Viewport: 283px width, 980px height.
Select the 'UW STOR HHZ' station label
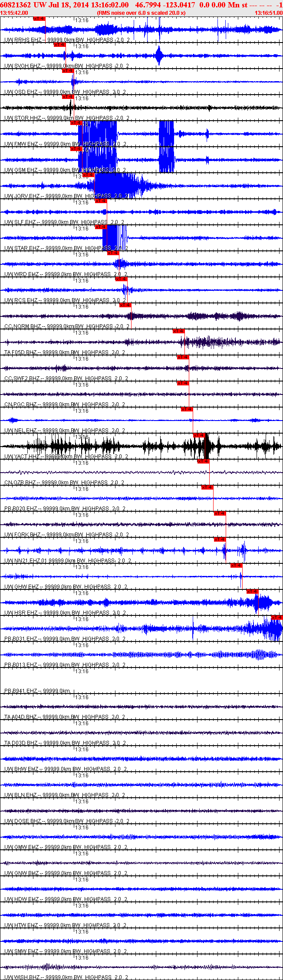(x=23, y=118)
